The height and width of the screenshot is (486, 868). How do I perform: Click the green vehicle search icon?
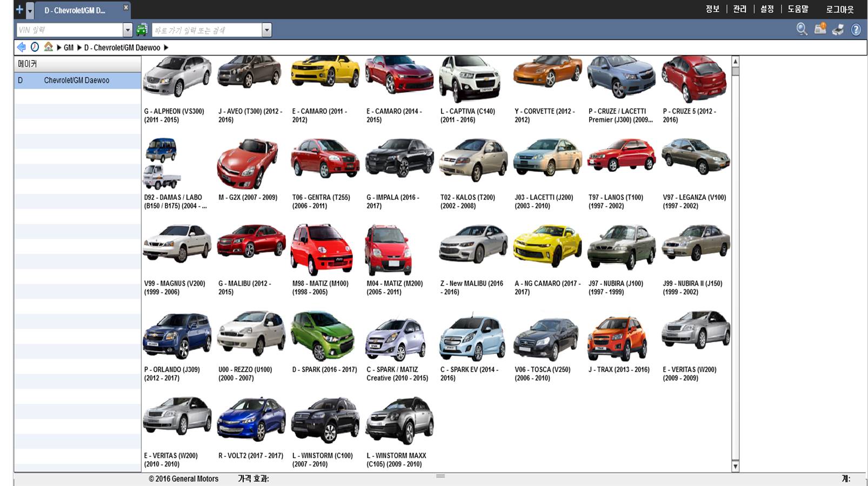click(x=142, y=29)
